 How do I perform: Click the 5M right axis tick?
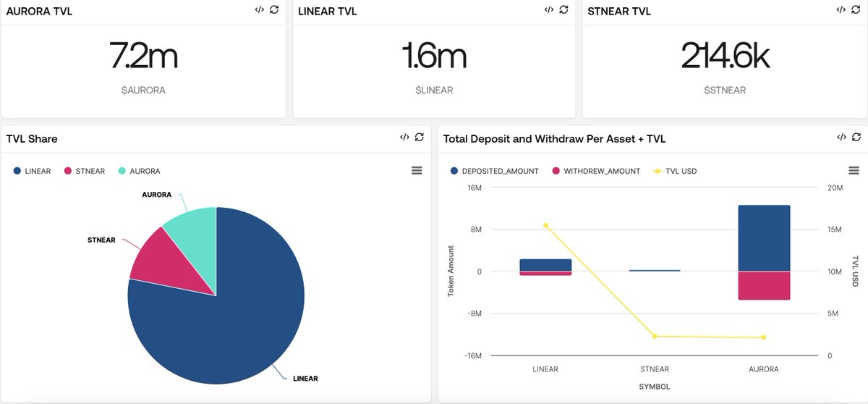pos(833,313)
